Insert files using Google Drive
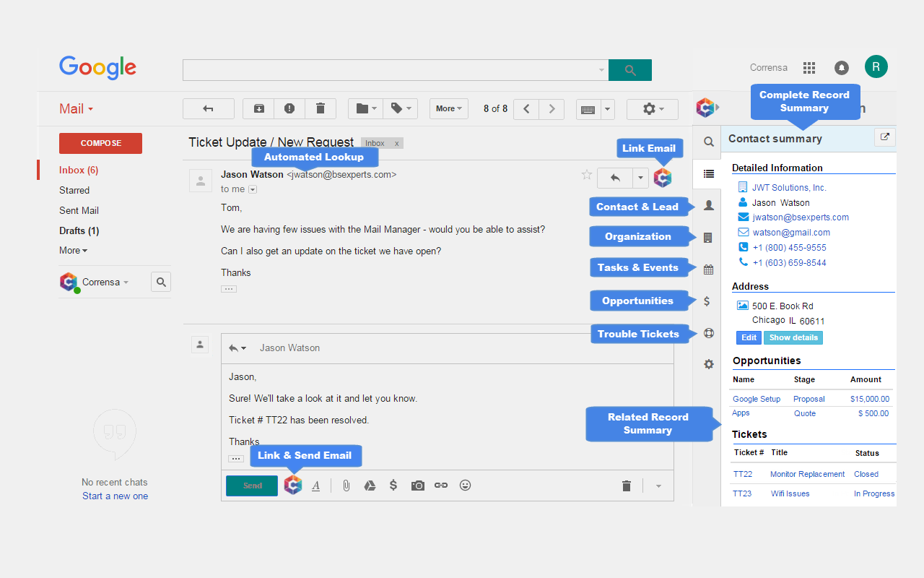924x578 pixels. (x=370, y=486)
